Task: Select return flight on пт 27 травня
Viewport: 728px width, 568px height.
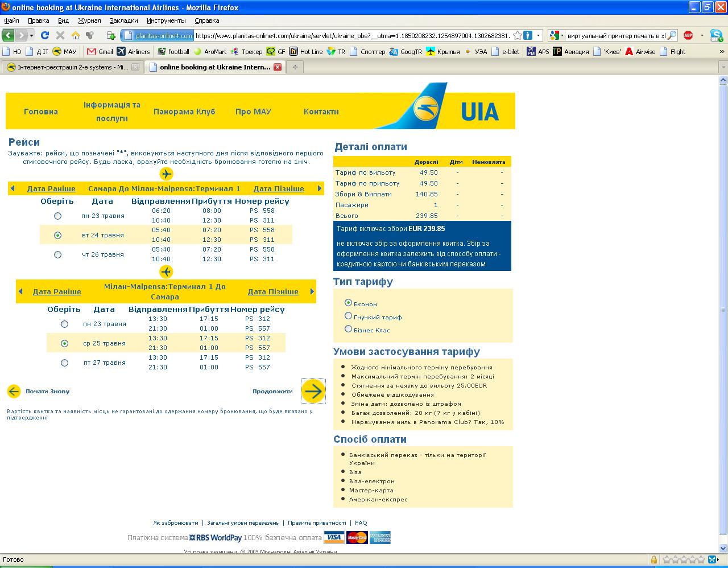Action: tap(64, 363)
